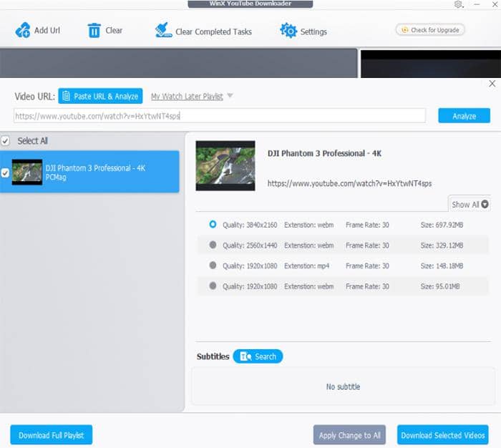Click Apply Change to All button
501x448 pixels.
349,435
